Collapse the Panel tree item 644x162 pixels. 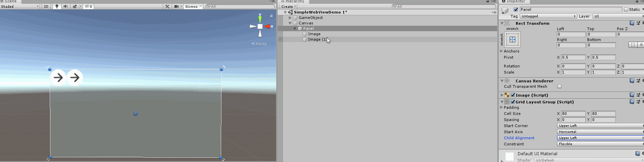pos(295,28)
